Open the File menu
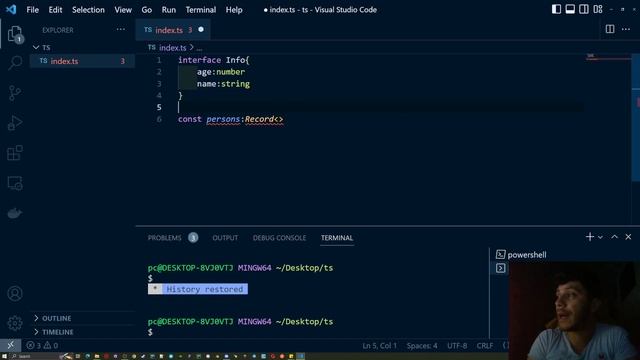Viewport: 640px width, 360px height. pos(32,10)
